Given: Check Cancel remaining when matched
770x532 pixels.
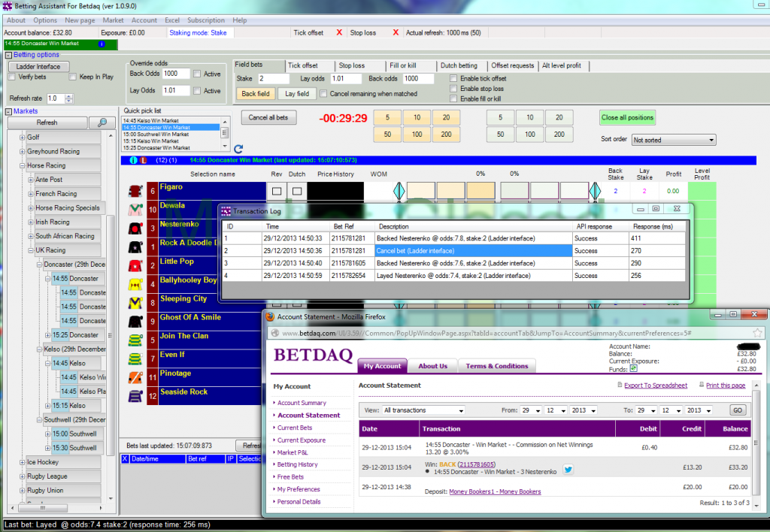Looking at the screenshot, I should (x=323, y=94).
